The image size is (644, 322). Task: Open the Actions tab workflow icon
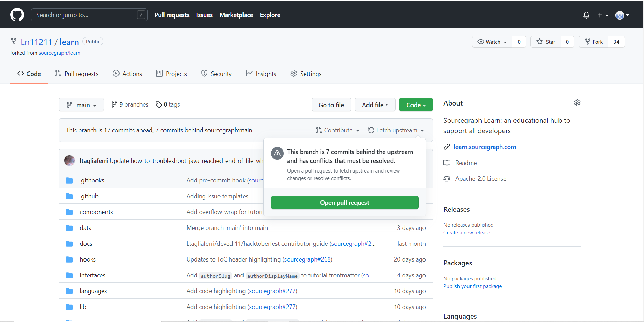click(116, 73)
